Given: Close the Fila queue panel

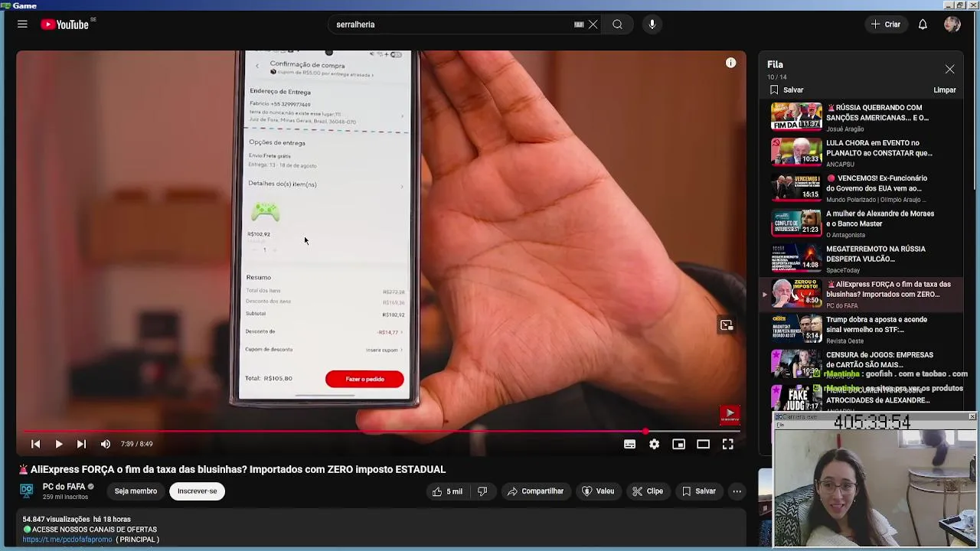Looking at the screenshot, I should coord(949,69).
